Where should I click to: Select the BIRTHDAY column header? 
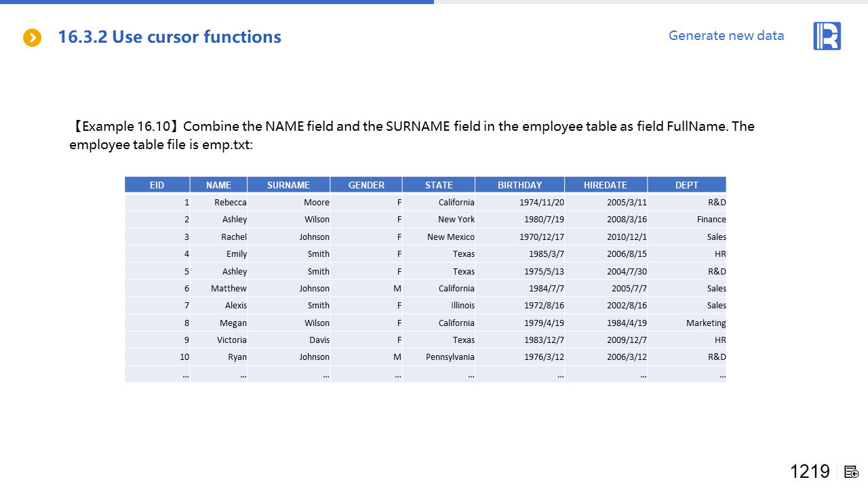click(519, 185)
